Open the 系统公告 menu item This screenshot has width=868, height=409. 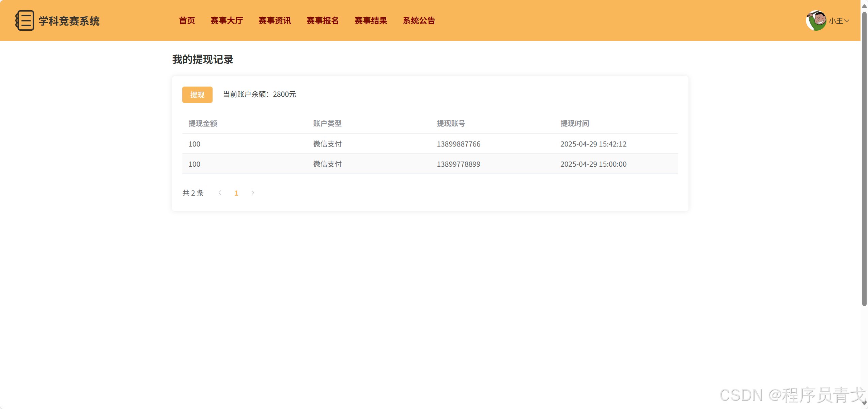(x=419, y=21)
